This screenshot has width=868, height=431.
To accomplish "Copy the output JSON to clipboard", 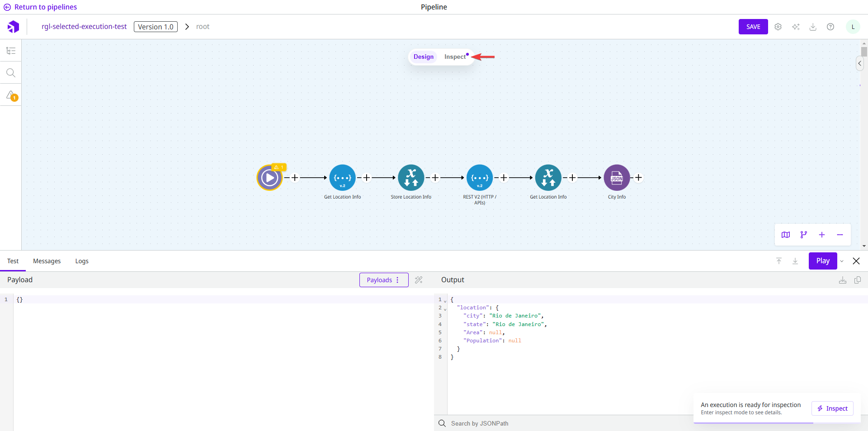I will tap(858, 280).
